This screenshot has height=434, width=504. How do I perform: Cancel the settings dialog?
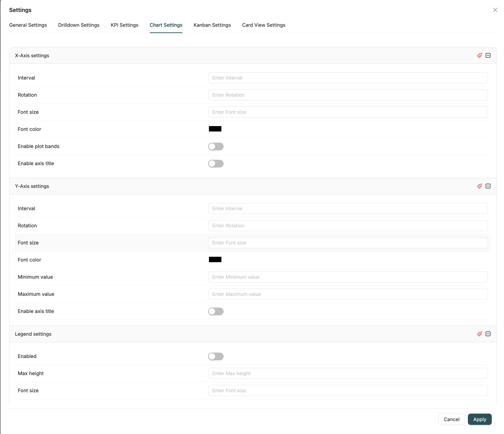(451, 419)
